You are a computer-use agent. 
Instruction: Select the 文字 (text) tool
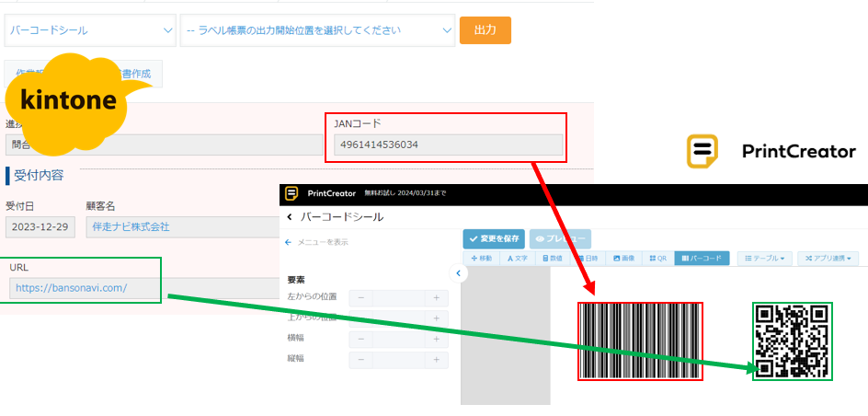(x=519, y=259)
